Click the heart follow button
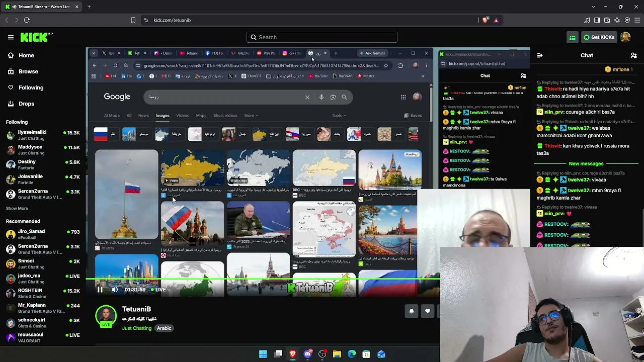Screen dimensions: 644x362 click(x=428, y=311)
